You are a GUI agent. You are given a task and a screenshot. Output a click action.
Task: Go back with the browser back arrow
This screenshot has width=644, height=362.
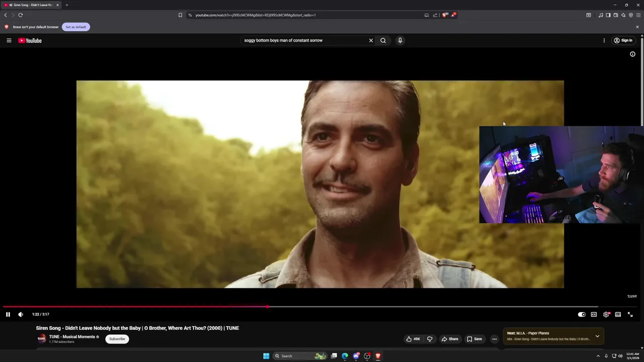(6, 15)
